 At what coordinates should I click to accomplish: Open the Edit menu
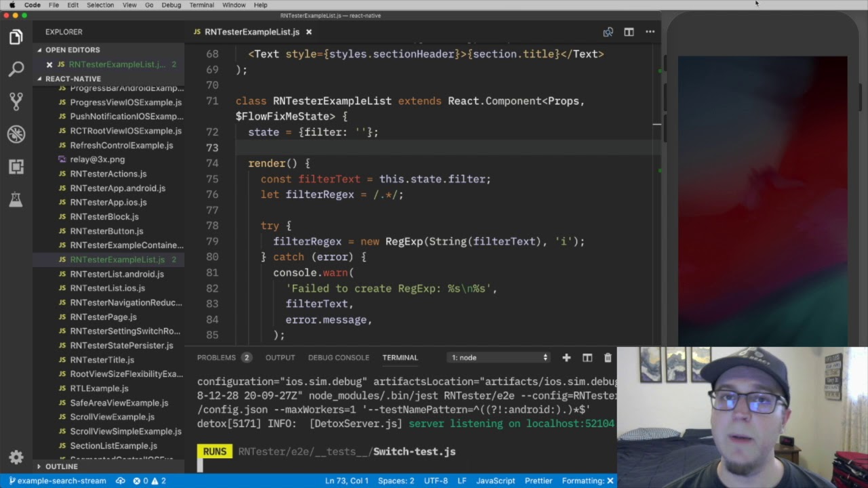[73, 5]
